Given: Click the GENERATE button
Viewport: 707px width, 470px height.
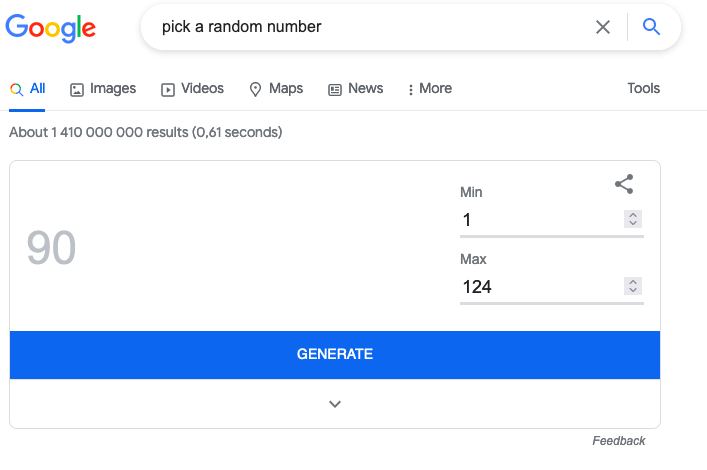Looking at the screenshot, I should pos(335,355).
